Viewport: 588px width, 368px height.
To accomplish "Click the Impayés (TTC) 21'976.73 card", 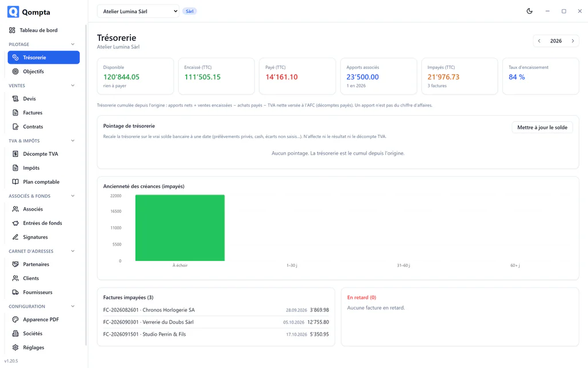I will click(460, 76).
